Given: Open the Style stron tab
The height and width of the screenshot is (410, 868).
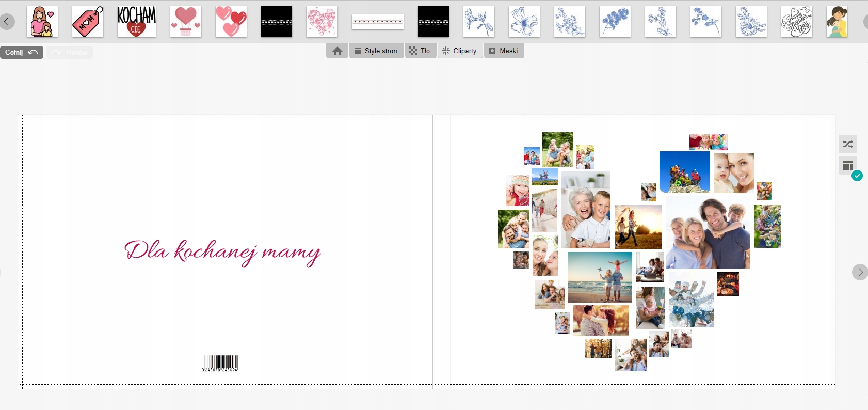Looking at the screenshot, I should [x=377, y=51].
